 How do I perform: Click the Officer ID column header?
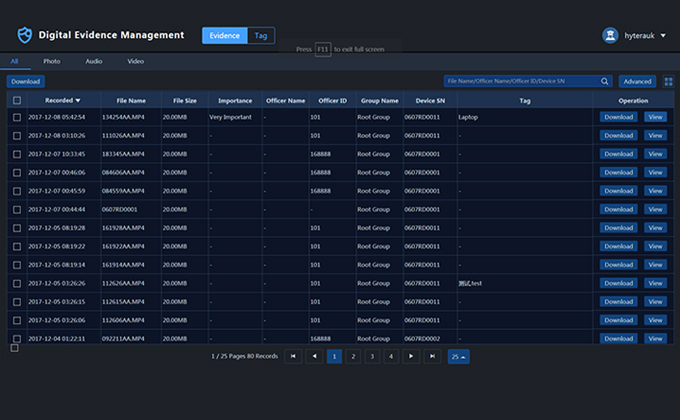click(x=333, y=101)
